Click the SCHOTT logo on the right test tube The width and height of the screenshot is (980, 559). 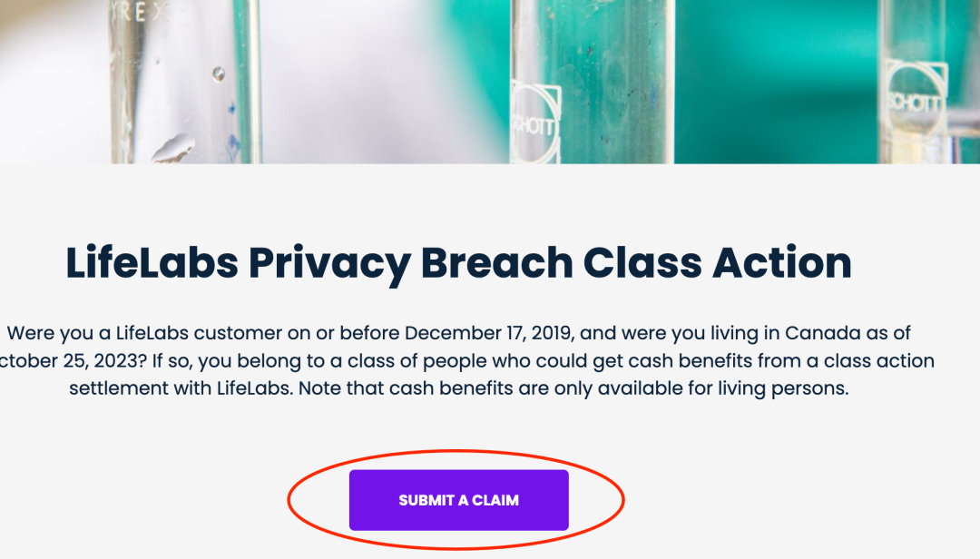coord(915,99)
